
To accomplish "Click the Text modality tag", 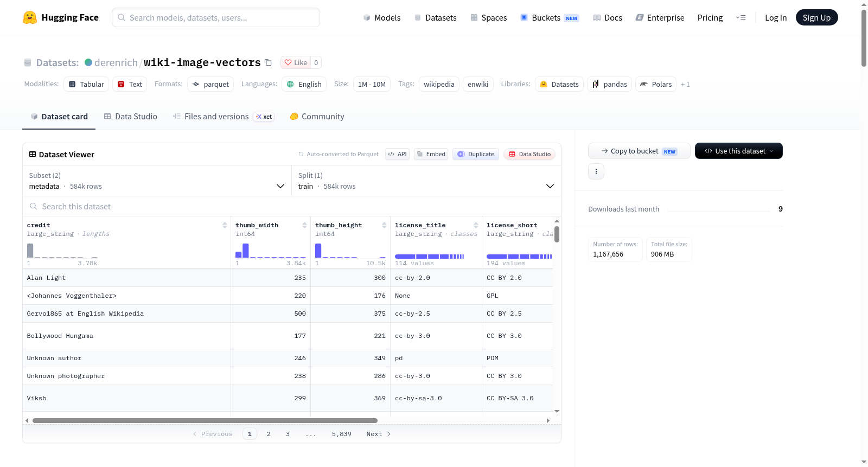I will coord(130,84).
